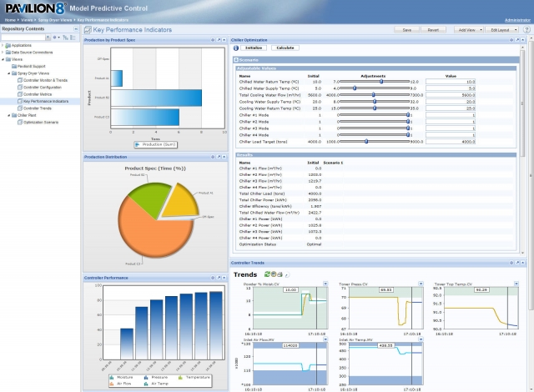Click the repository search input field
Viewport: 534px width, 392px height.
click(x=23, y=37)
